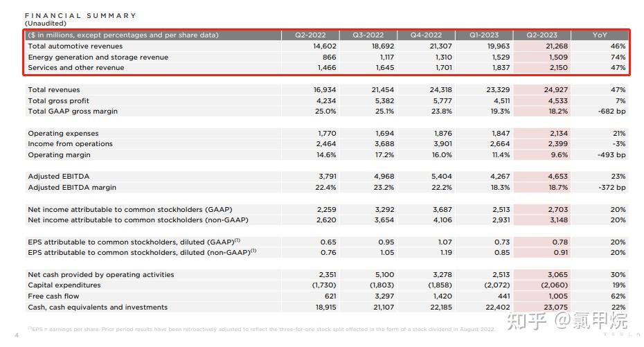644x347 pixels.
Task: Click the "FINANCIAL SUMMARY" heading
Action: (80, 16)
